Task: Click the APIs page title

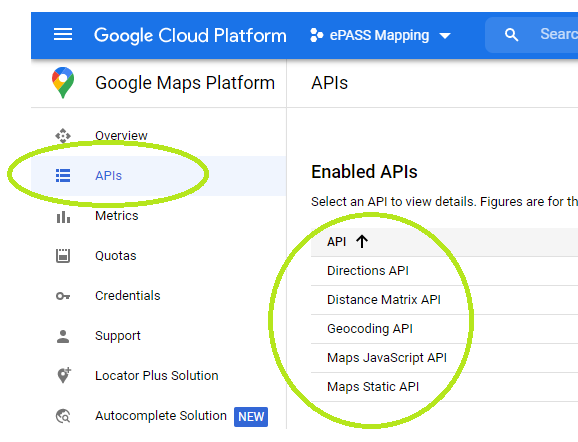Action: click(x=330, y=83)
